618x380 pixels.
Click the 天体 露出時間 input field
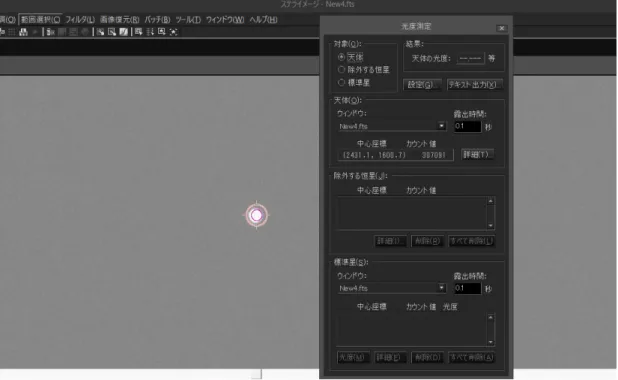click(467, 126)
